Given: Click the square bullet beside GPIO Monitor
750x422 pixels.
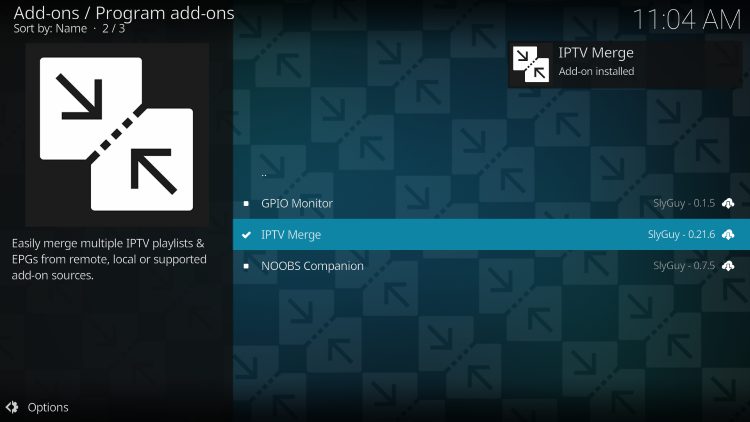Looking at the screenshot, I should click(246, 204).
